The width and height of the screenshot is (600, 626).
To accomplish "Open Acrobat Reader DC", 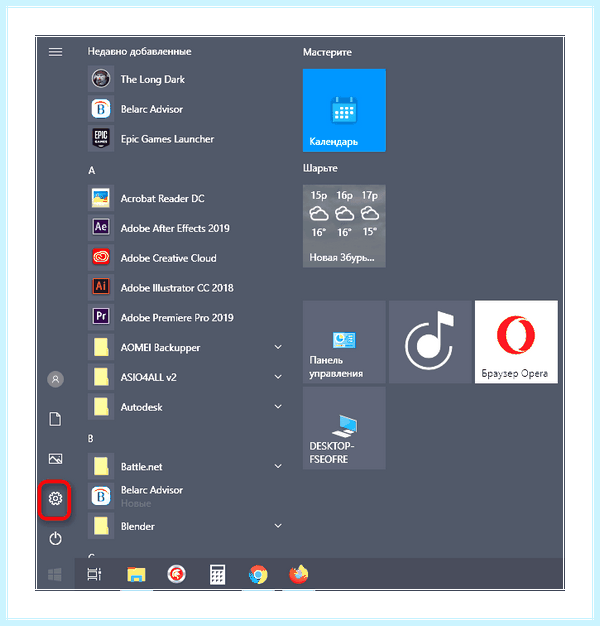I will (186, 198).
